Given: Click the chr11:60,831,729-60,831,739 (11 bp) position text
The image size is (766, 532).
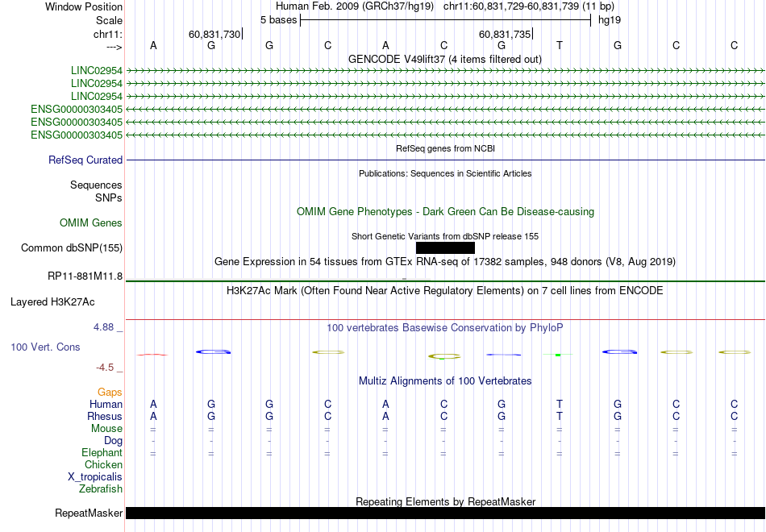Looking at the screenshot, I should coord(529,6).
